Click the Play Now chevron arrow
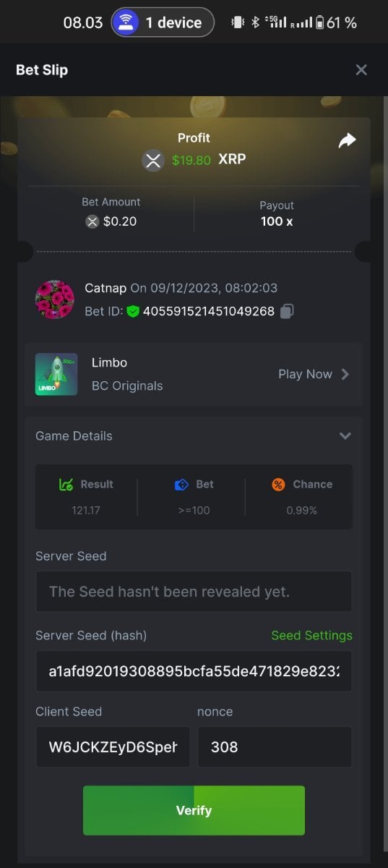The height and width of the screenshot is (868, 388). pos(345,374)
